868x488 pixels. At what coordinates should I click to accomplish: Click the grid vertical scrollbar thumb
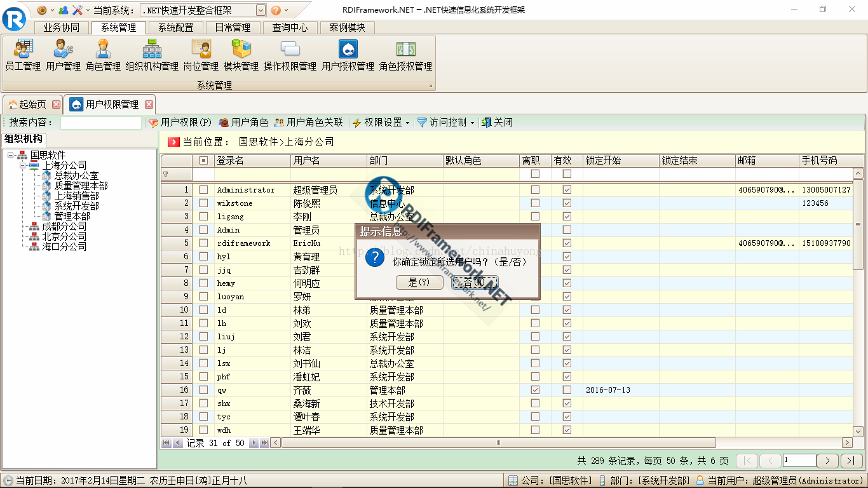tap(858, 224)
